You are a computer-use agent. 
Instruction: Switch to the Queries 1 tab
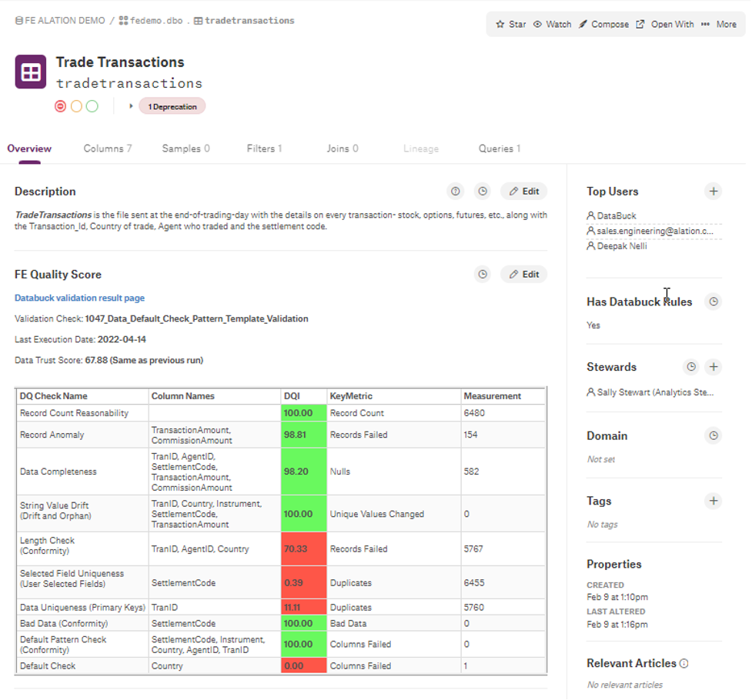tap(500, 148)
